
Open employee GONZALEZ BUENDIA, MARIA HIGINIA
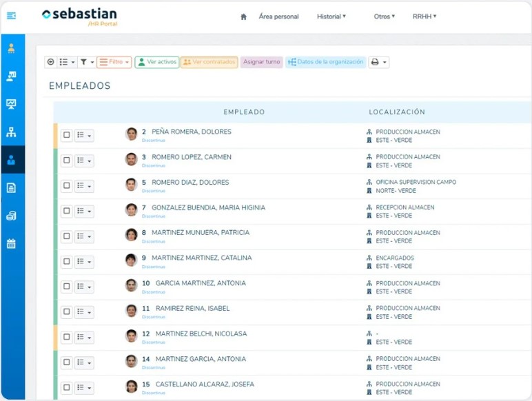click(x=208, y=207)
